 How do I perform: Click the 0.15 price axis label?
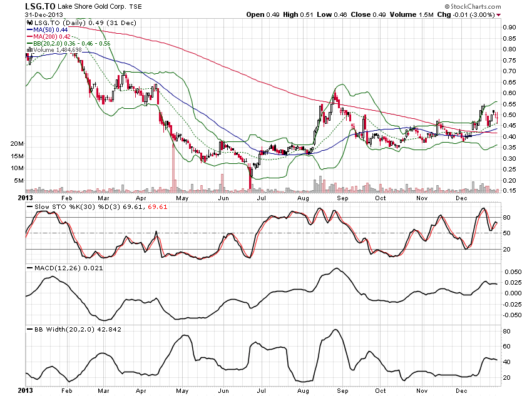(x=509, y=191)
